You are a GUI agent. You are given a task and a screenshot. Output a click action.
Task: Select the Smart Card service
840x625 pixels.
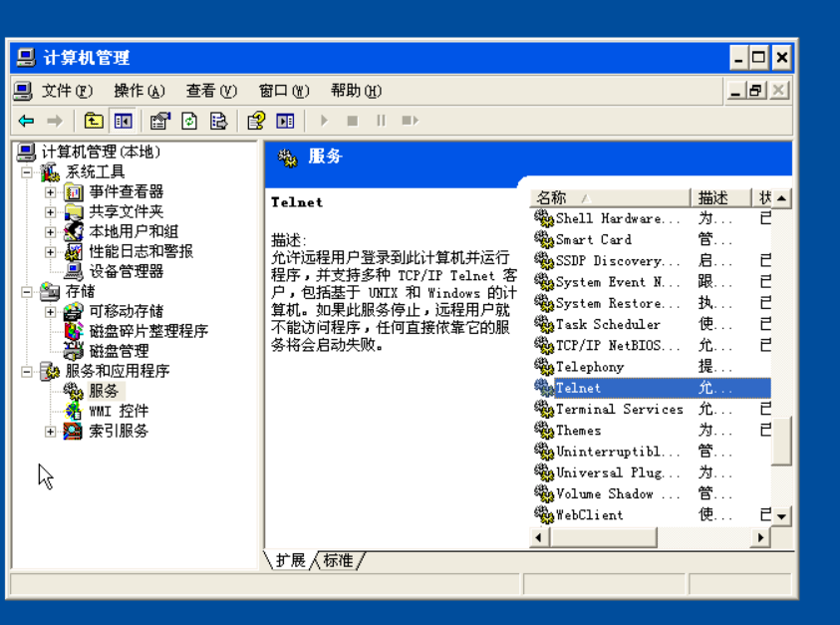pos(652,239)
